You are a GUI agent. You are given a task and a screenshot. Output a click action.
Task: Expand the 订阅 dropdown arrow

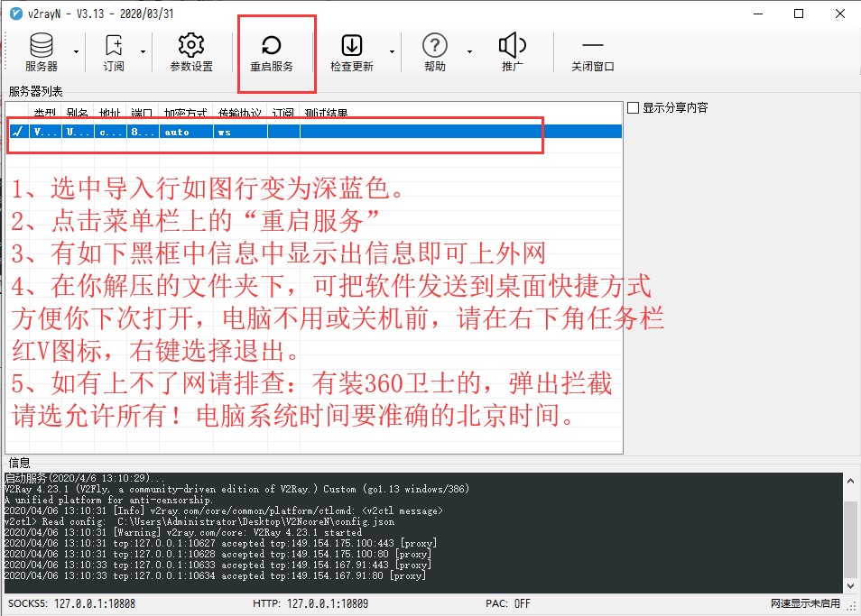pos(143,52)
